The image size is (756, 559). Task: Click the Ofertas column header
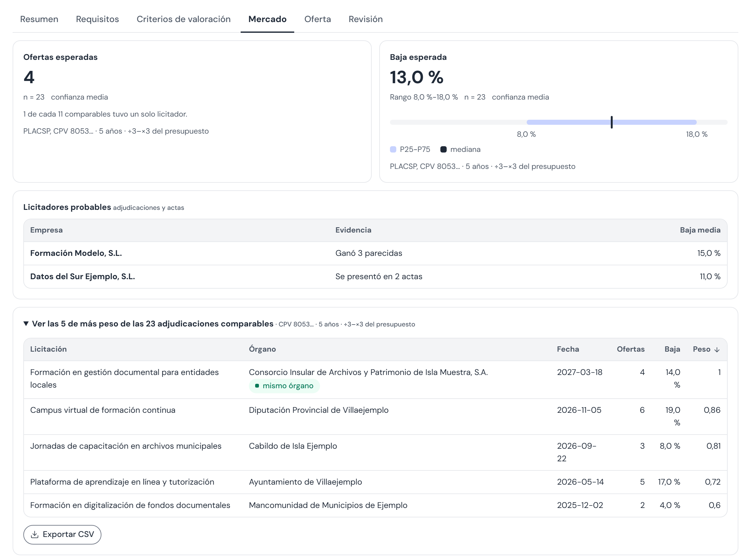(x=631, y=349)
